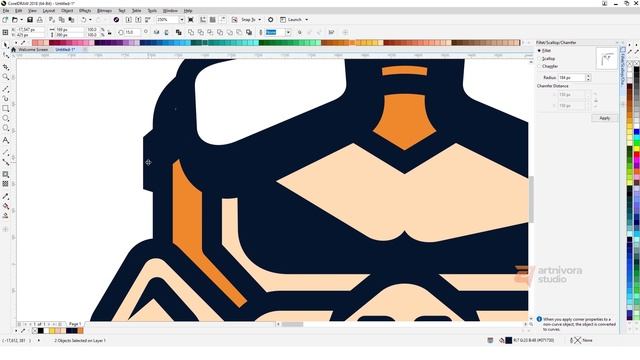Screen dimensions: 640x360
Task: Click "2 Objects Selected on Layer 1" status text
Action: (80, 340)
